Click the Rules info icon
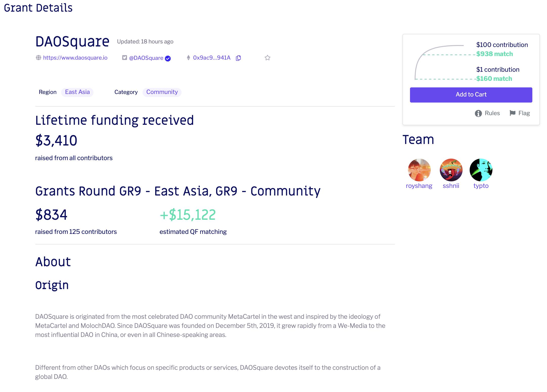Screen dimensions: 547x392 pos(478,113)
